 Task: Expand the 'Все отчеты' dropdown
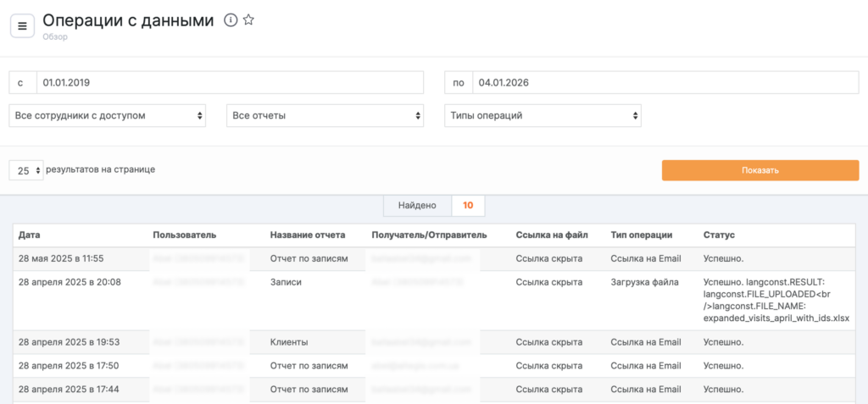(x=325, y=115)
